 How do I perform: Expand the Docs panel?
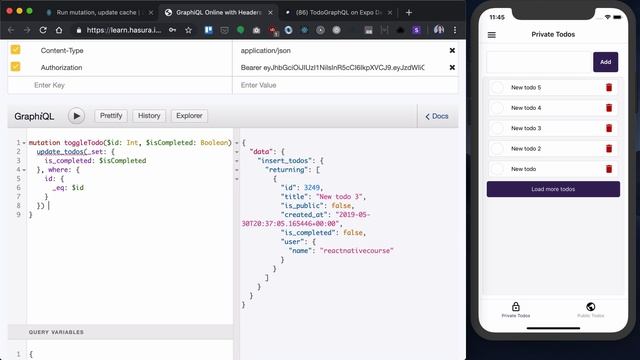tap(437, 116)
